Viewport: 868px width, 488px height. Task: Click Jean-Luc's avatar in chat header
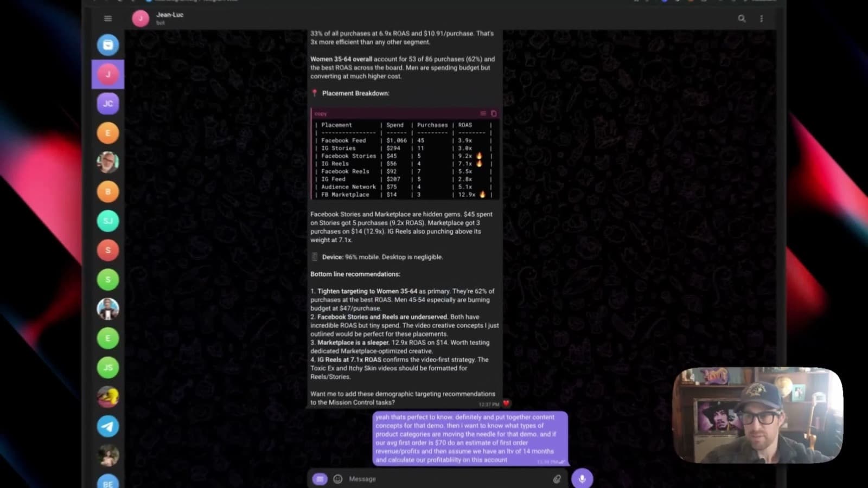[141, 18]
